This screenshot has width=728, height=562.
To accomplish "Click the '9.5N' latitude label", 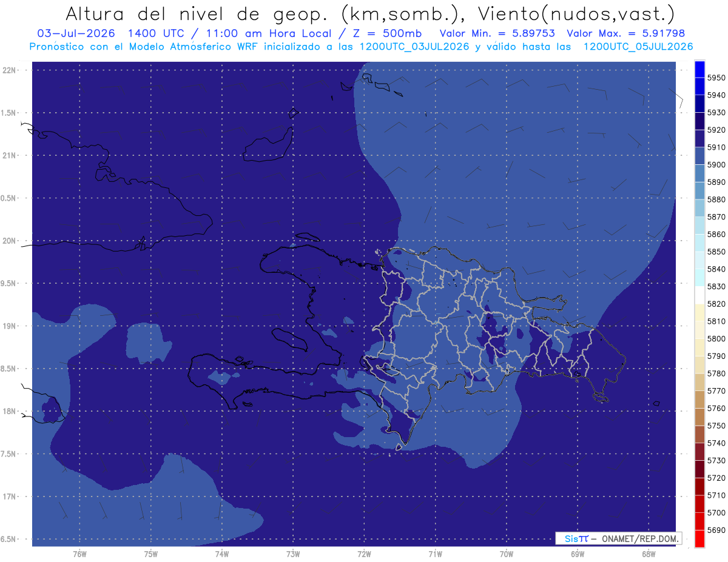I will coord(9,283).
